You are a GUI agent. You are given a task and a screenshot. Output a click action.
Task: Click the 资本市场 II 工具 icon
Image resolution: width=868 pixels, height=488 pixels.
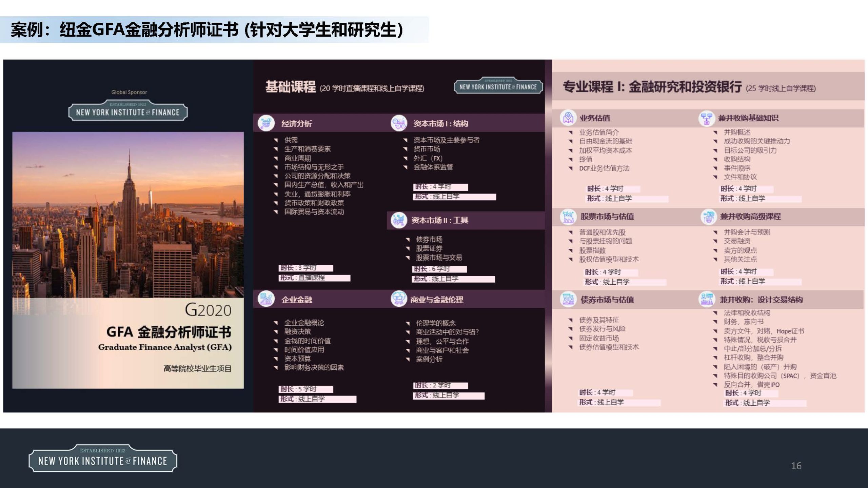[399, 220]
